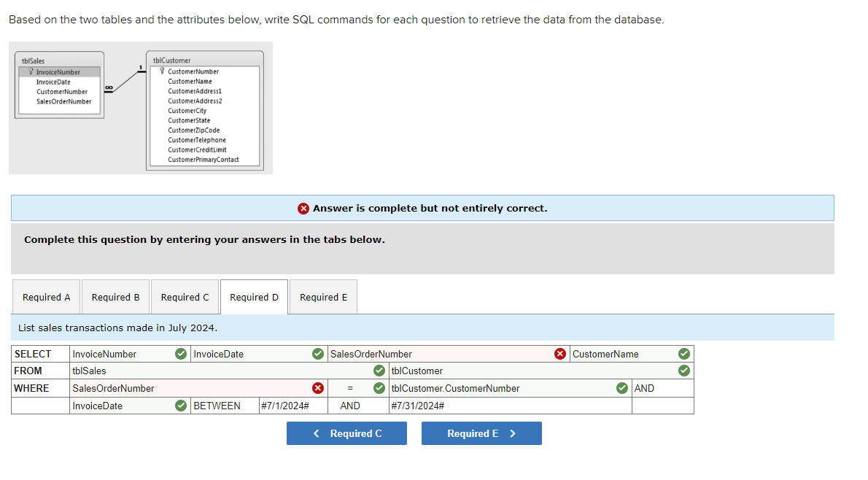868x480 pixels.
Task: Click the green check next to InvoiceNumber
Action: point(181,354)
